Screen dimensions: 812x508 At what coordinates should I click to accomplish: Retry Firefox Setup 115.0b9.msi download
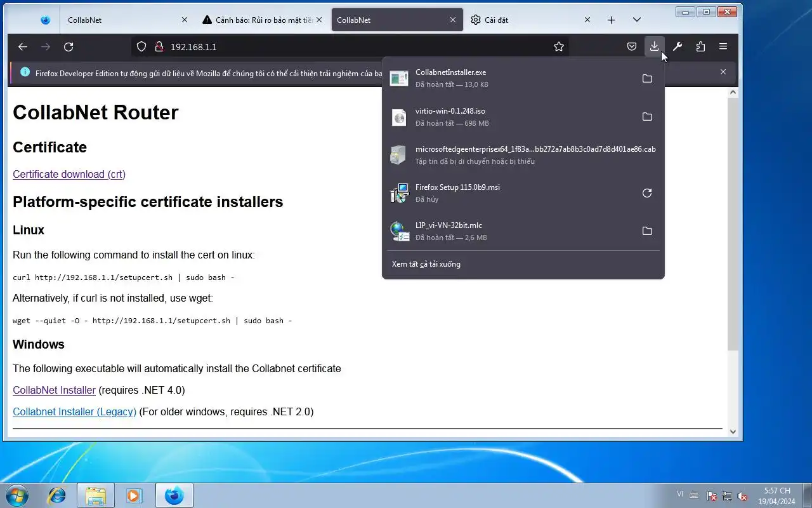pyautogui.click(x=647, y=193)
